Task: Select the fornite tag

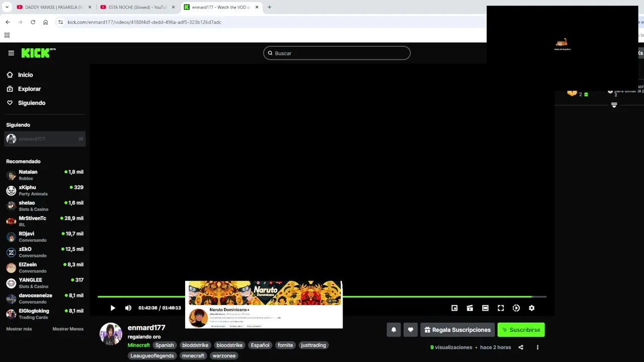Action: click(285, 345)
